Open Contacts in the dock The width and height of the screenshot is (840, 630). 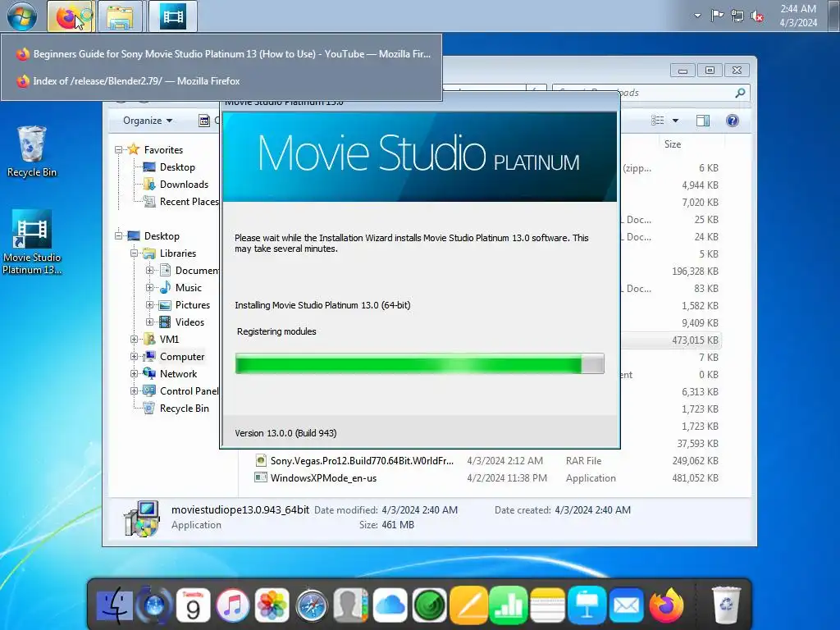click(350, 606)
